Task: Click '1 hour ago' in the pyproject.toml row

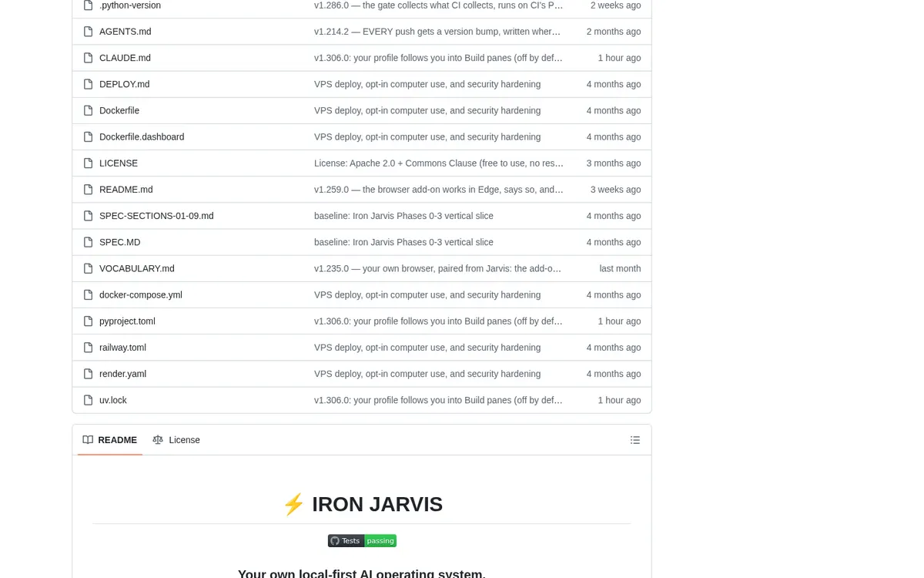Action: 619,321
